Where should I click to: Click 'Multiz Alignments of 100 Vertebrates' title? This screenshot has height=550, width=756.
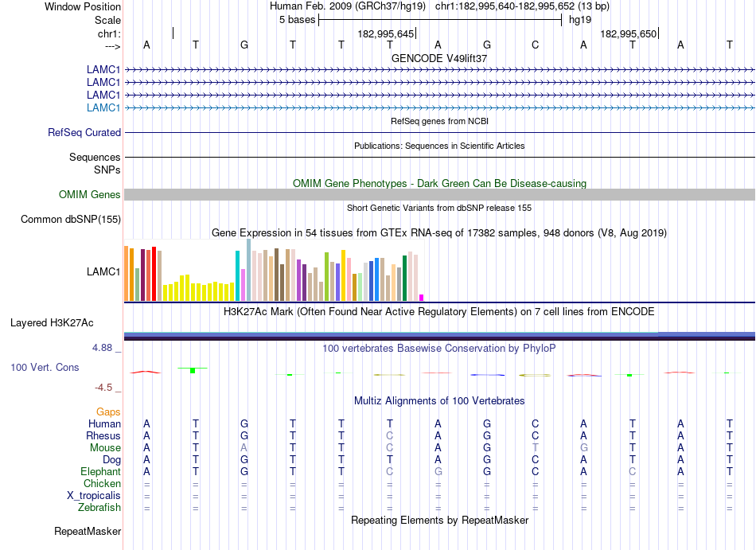(439, 400)
